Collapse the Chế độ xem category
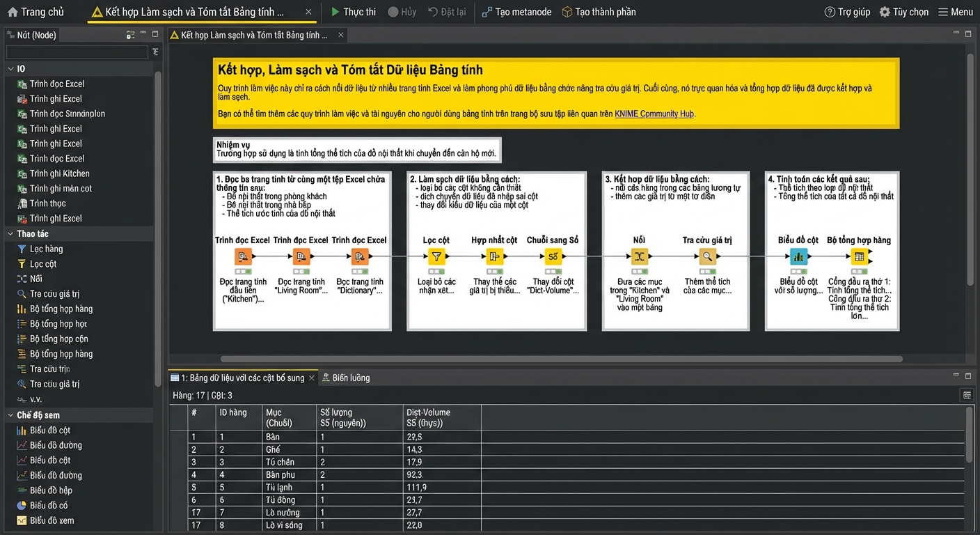980x535 pixels. pyautogui.click(x=10, y=414)
